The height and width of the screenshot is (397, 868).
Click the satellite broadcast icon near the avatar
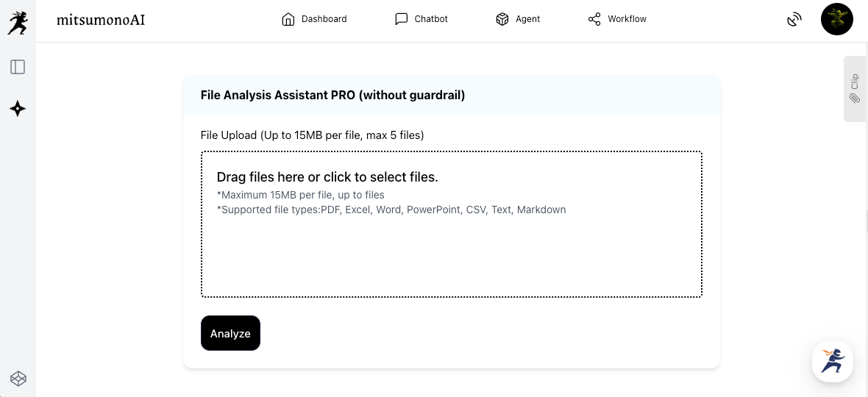pyautogui.click(x=794, y=20)
